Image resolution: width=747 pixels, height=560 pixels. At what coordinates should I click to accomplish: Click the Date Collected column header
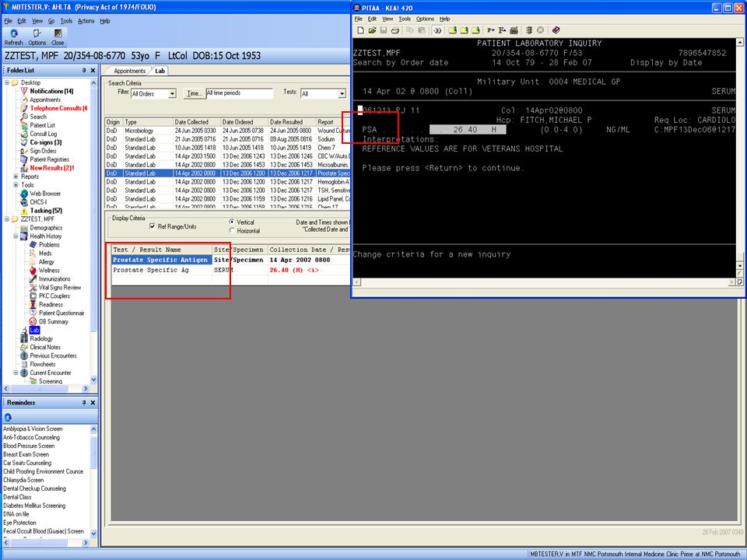pos(196,122)
